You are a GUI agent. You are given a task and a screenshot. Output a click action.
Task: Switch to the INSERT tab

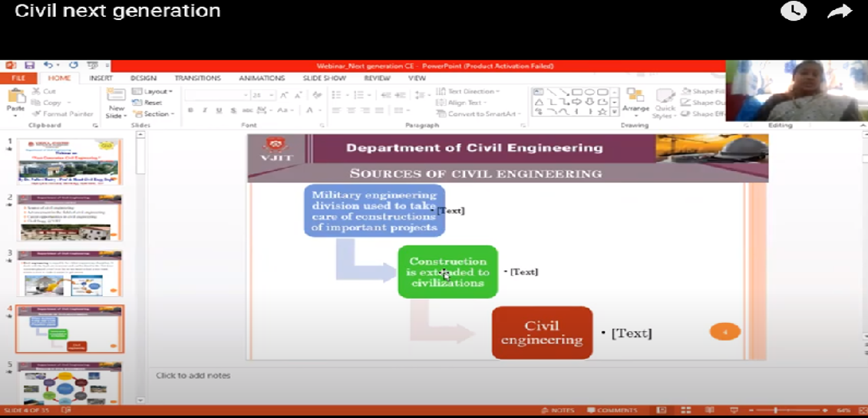[x=101, y=78]
